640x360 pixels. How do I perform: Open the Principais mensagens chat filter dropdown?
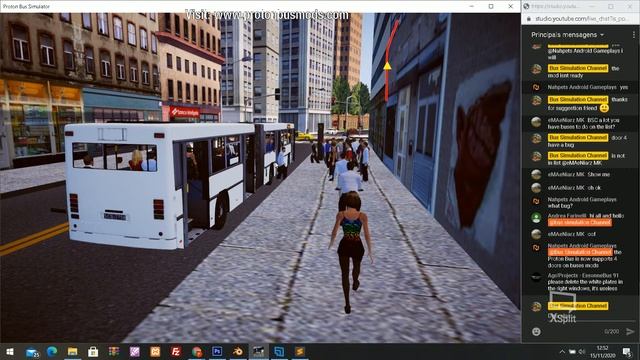pos(567,35)
